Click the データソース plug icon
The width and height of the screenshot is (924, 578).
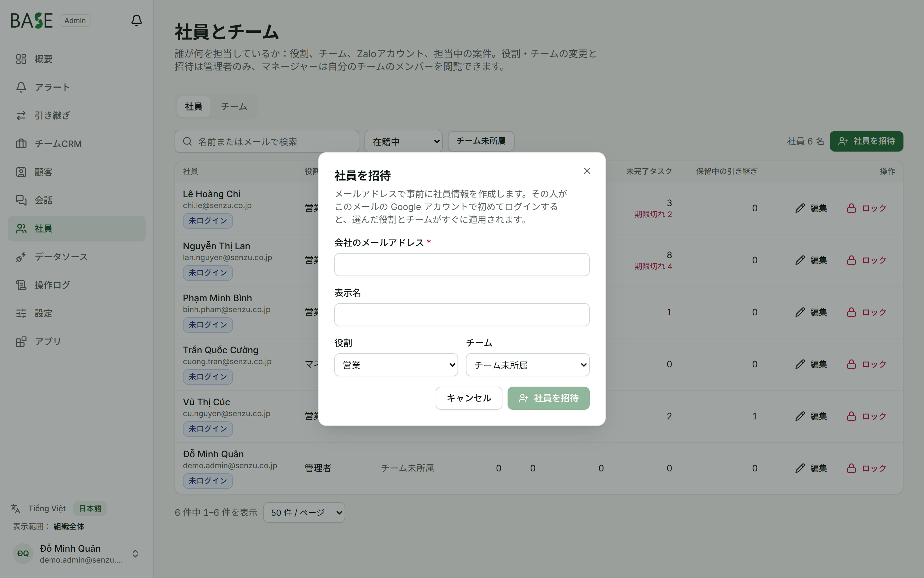pyautogui.click(x=21, y=257)
